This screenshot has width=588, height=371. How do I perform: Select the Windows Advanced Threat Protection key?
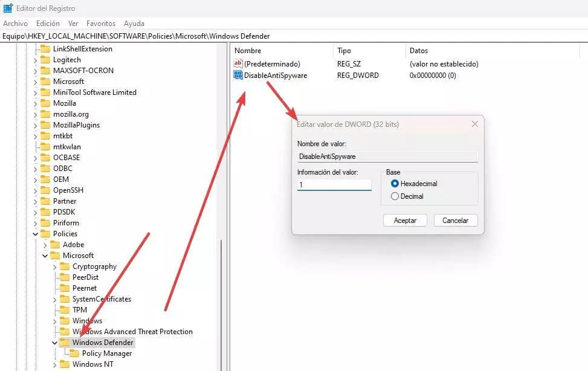point(132,332)
